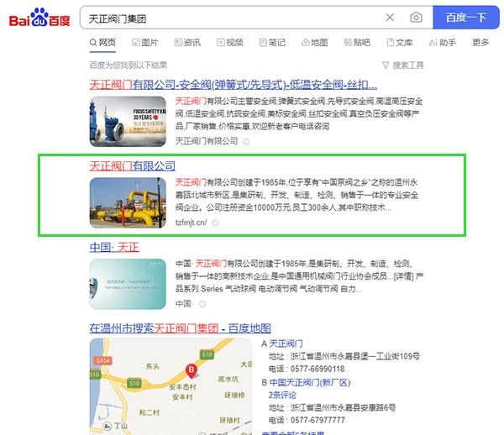Expand the 更多 menu
Viewport: 504px width, 435px height.
(480, 42)
